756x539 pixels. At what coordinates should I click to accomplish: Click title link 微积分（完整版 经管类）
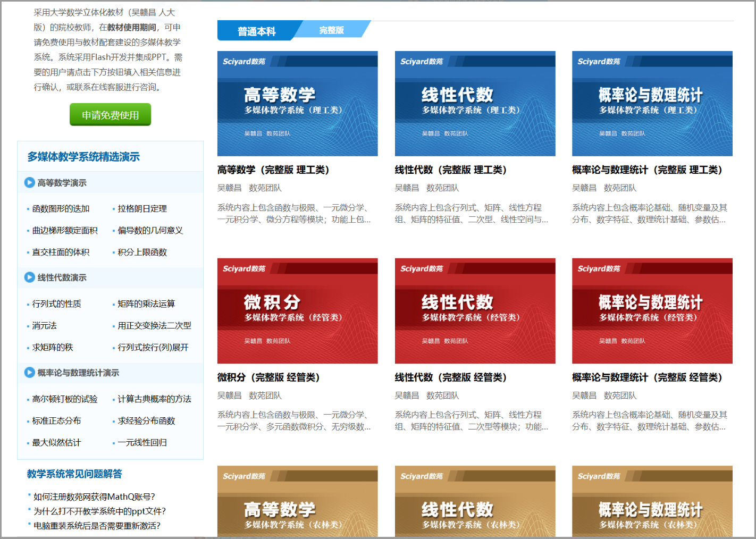tap(269, 377)
